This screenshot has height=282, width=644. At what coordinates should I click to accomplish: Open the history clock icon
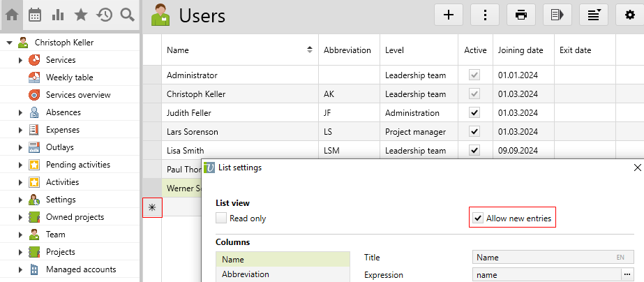click(x=105, y=15)
